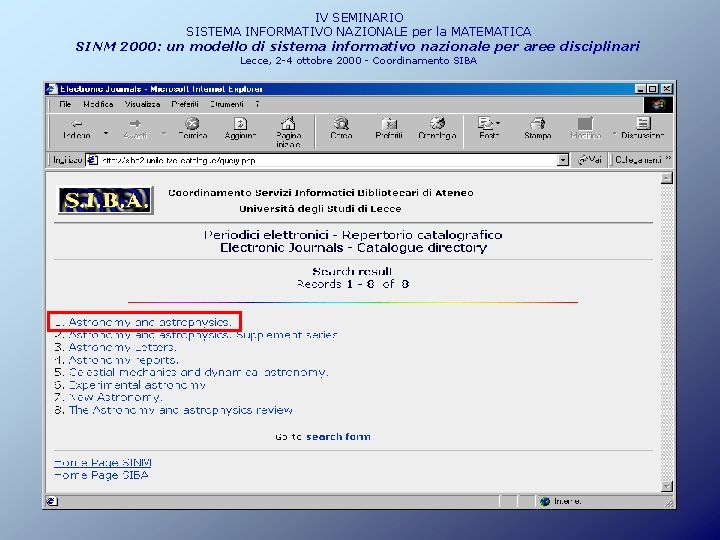Open New Astronomy link
Screen dimensions: 720x540
click(115, 397)
